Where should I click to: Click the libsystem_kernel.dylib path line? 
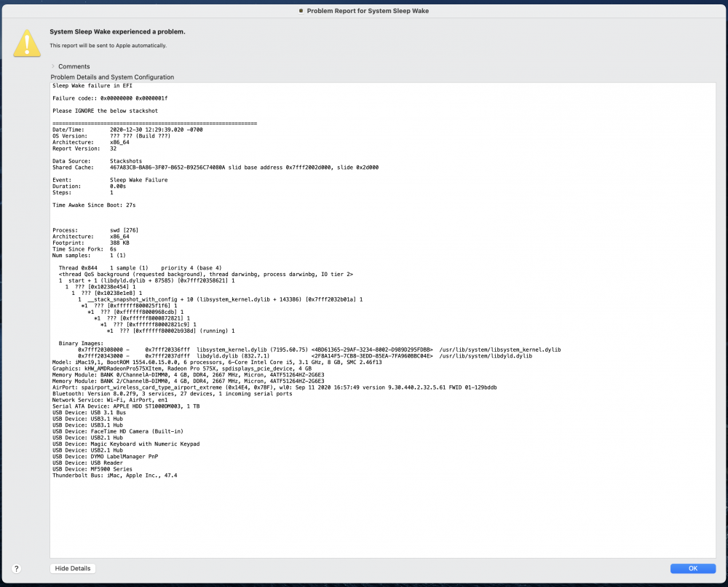(x=320, y=350)
